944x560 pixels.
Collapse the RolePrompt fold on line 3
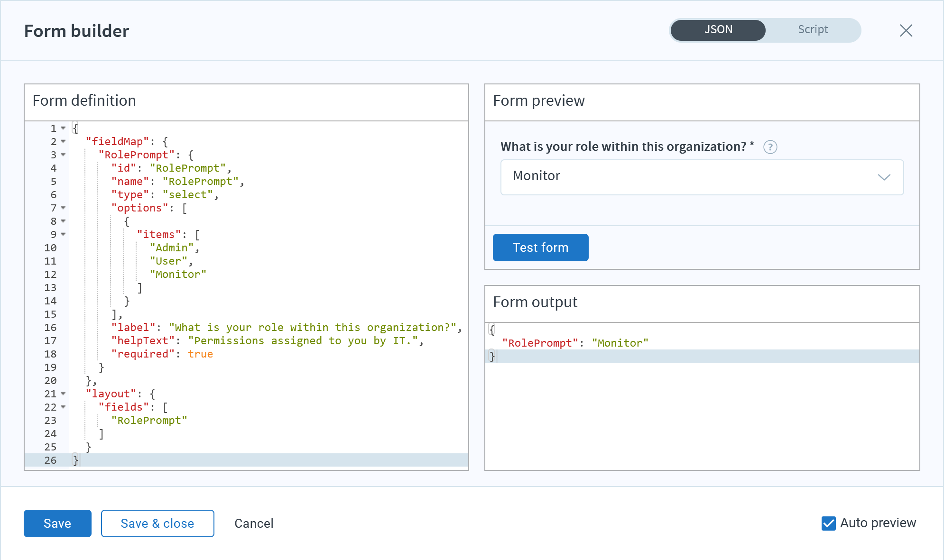click(x=63, y=155)
